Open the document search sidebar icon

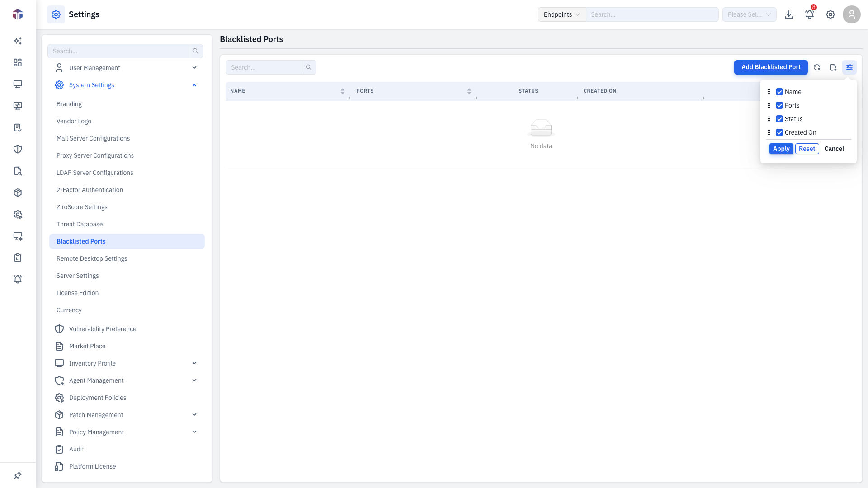pyautogui.click(x=18, y=171)
